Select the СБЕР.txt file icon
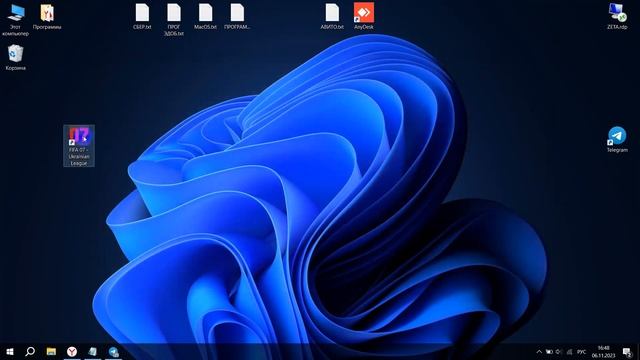Screen dimensions: 640x360 pyautogui.click(x=142, y=16)
